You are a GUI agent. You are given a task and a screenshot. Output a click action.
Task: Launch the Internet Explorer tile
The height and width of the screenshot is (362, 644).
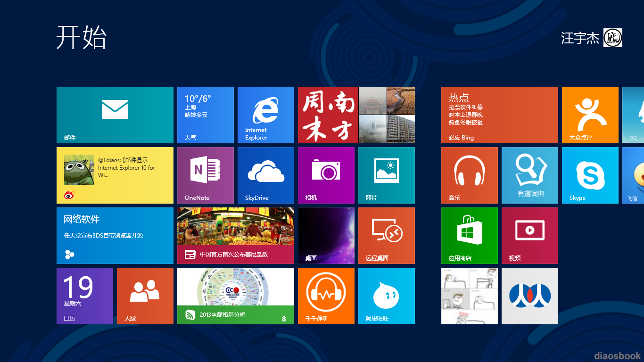[x=266, y=115]
